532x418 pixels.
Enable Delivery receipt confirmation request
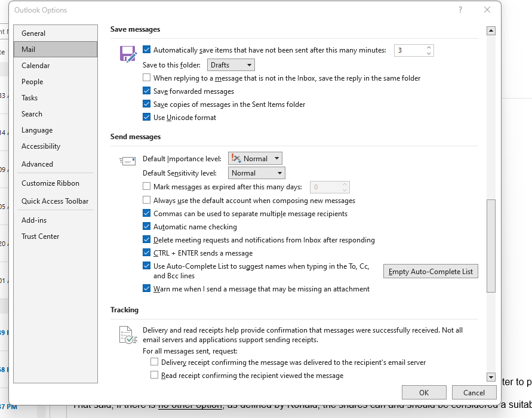(153, 362)
